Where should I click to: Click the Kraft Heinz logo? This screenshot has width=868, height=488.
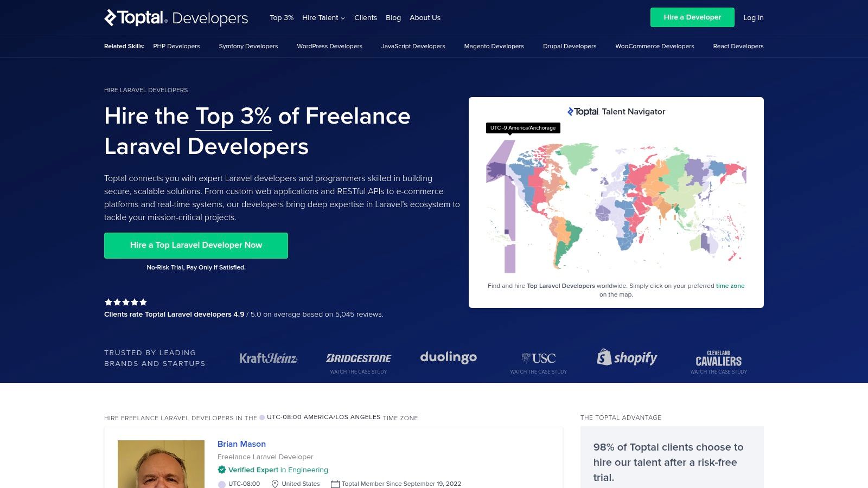coord(268,358)
